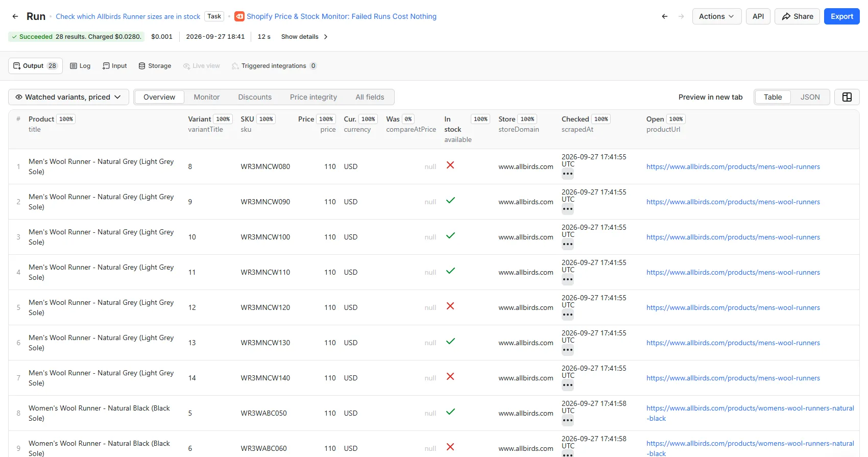The width and height of the screenshot is (868, 457).
Task: Select the Discounts view tab
Action: tap(255, 97)
